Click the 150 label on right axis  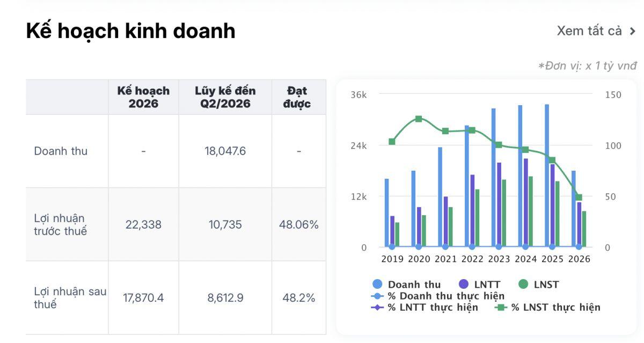[613, 95]
